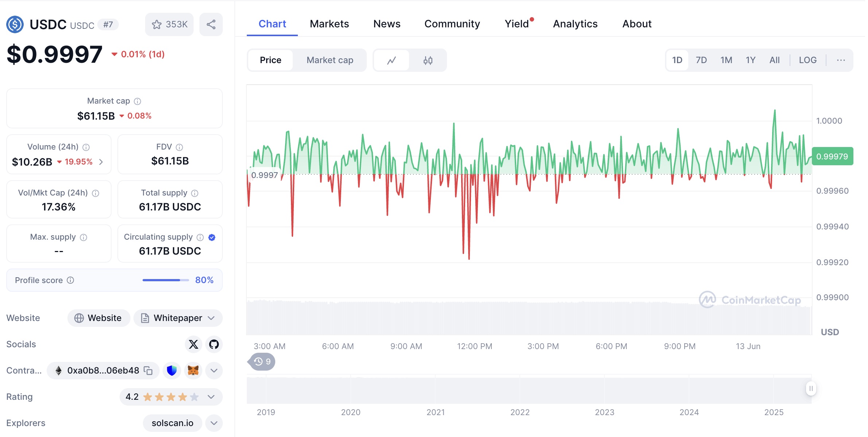Add token to MetaMask via fox icon
868x437 pixels.
(193, 371)
